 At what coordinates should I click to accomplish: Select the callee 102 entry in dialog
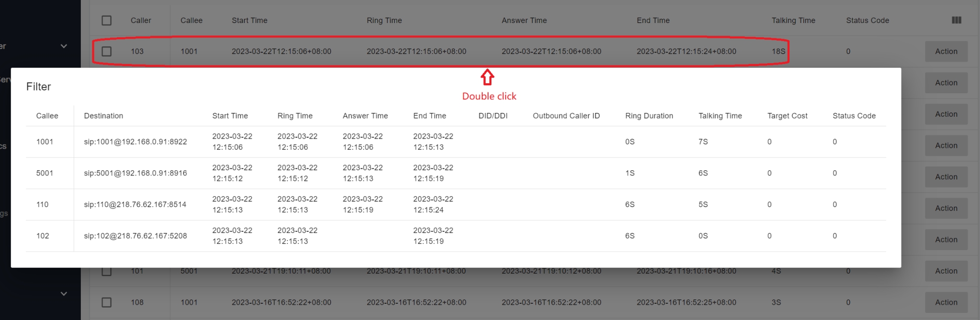pyautogui.click(x=43, y=236)
